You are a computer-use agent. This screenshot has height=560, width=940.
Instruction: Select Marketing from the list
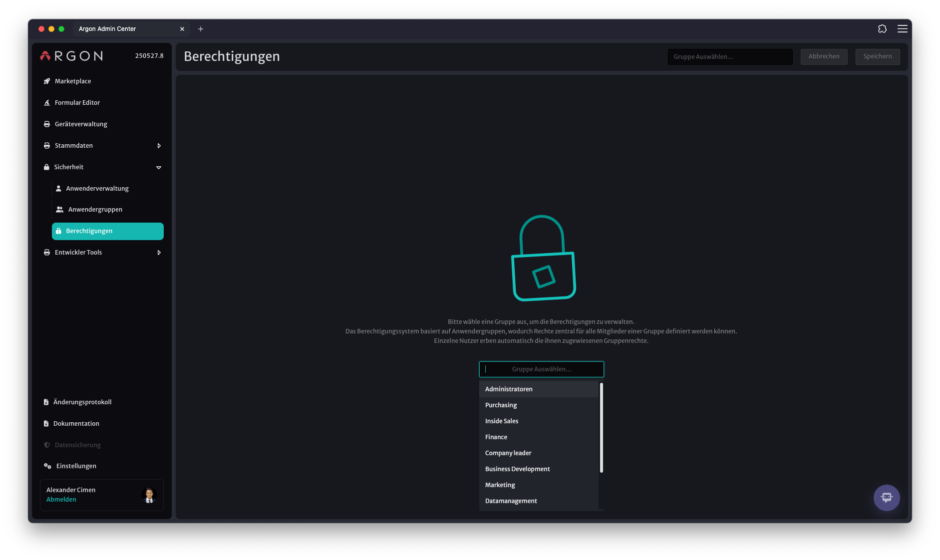click(x=539, y=485)
